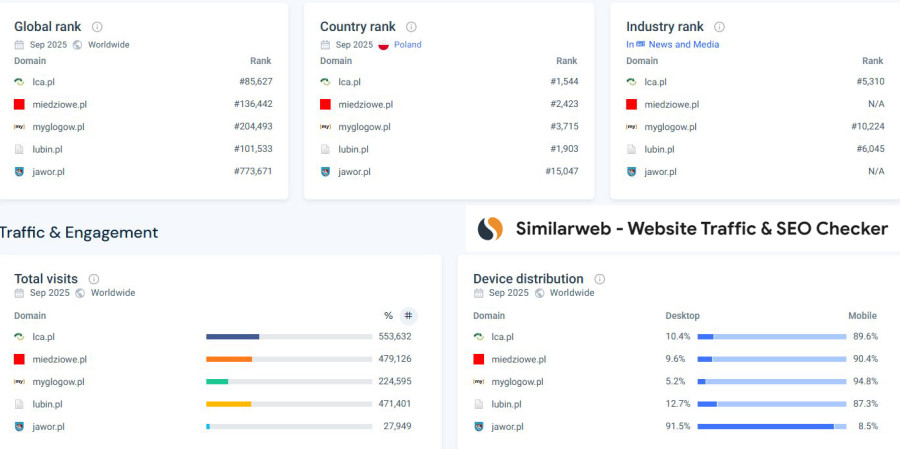Image resolution: width=900 pixels, height=449 pixels.
Task: Open the News and Media industry link
Action: click(683, 45)
